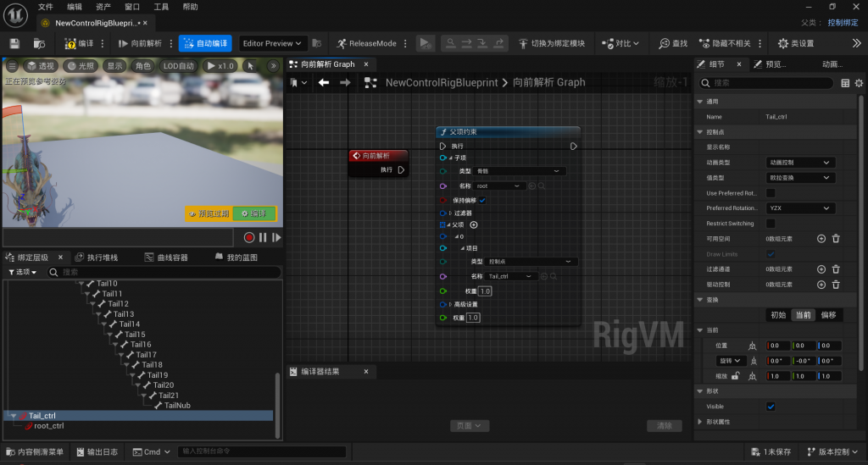Click the rig hierarchy search field

click(164, 272)
